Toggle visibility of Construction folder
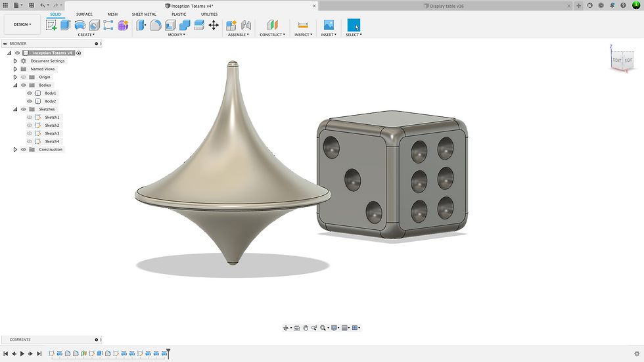Image resolution: width=644 pixels, height=362 pixels. 24,149
